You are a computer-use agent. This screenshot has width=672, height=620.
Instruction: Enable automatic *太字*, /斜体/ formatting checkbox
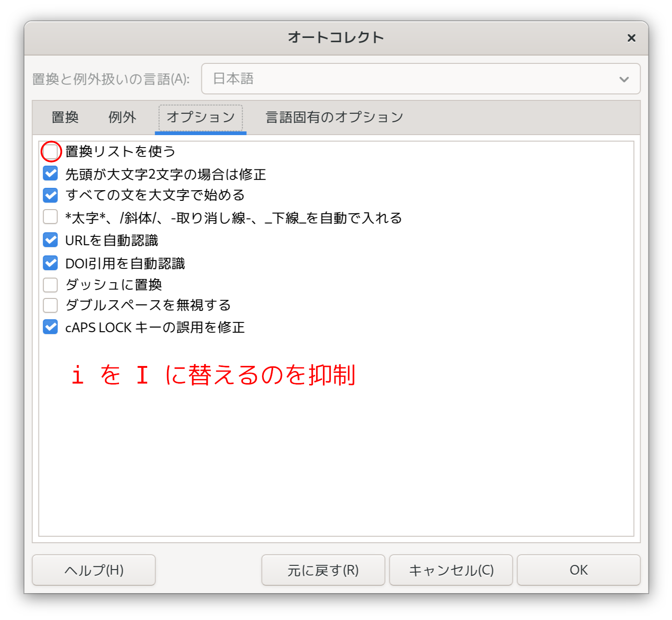tap(50, 217)
